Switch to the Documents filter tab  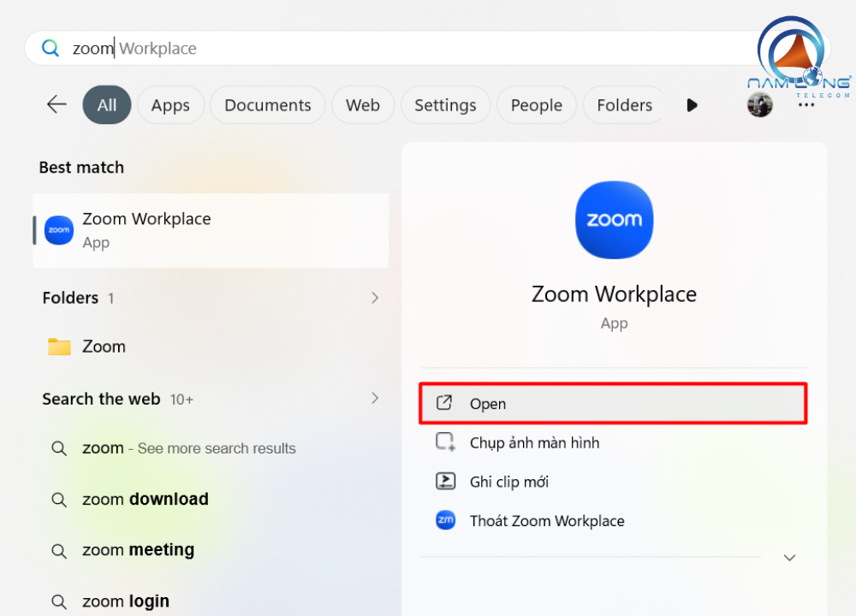[x=267, y=104]
